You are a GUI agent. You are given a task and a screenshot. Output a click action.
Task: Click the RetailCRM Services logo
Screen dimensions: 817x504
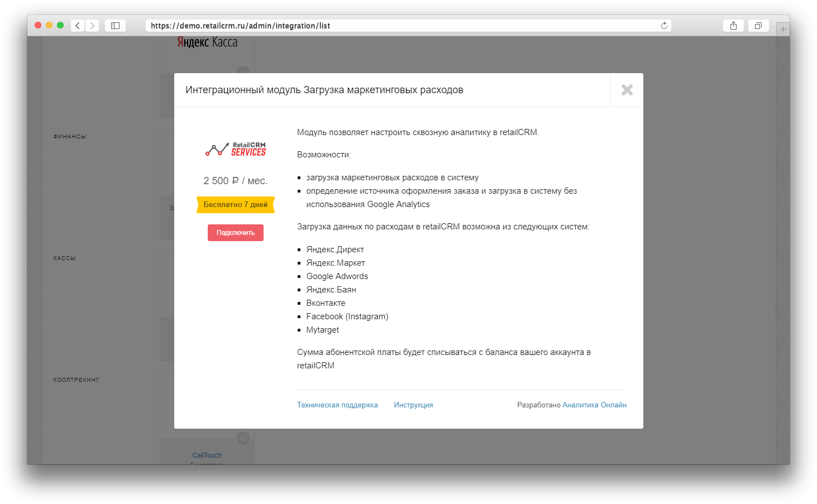[235, 149]
